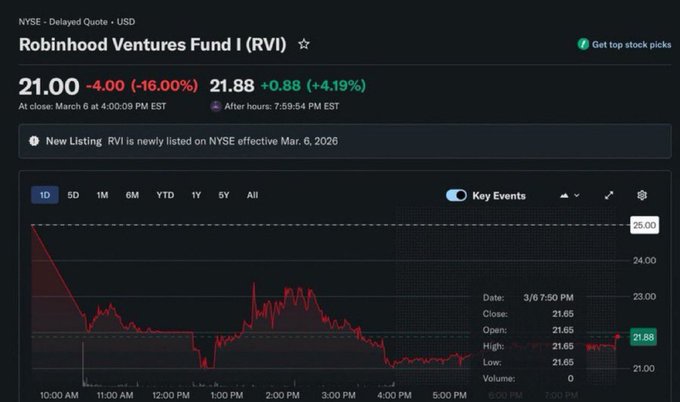Viewport: 680px width, 402px height.
Task: Expand chart to full screen
Action: 609,195
